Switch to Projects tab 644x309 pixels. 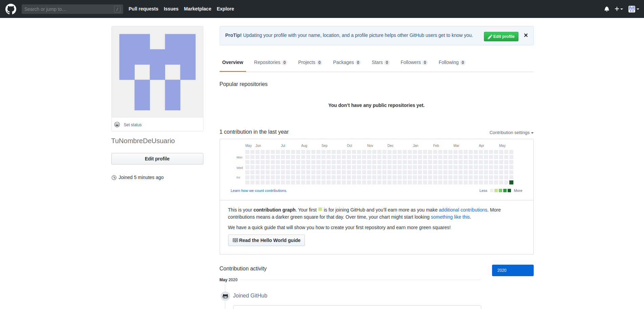tap(310, 62)
